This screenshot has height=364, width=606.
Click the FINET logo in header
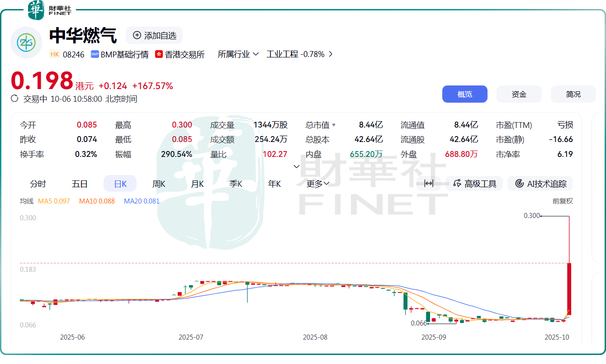(x=49, y=10)
